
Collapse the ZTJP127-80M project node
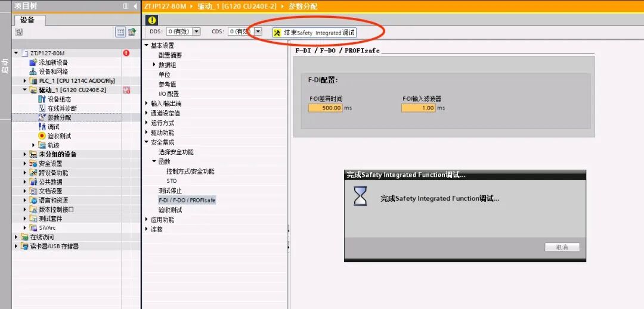pyautogui.click(x=16, y=53)
